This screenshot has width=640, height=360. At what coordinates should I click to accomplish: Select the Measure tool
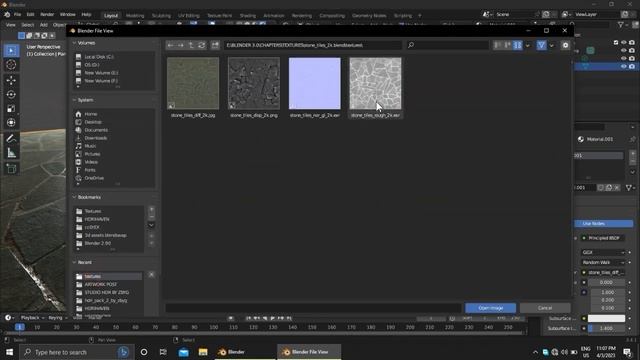click(11, 153)
